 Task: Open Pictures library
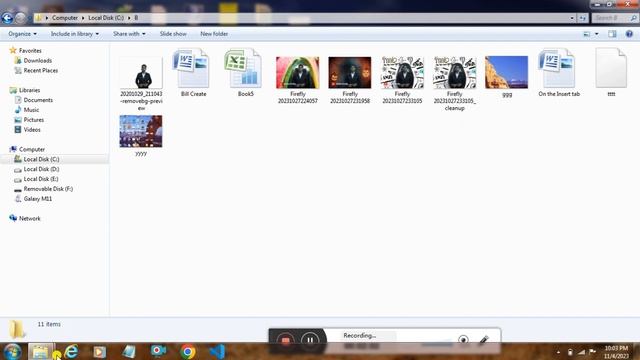33,120
